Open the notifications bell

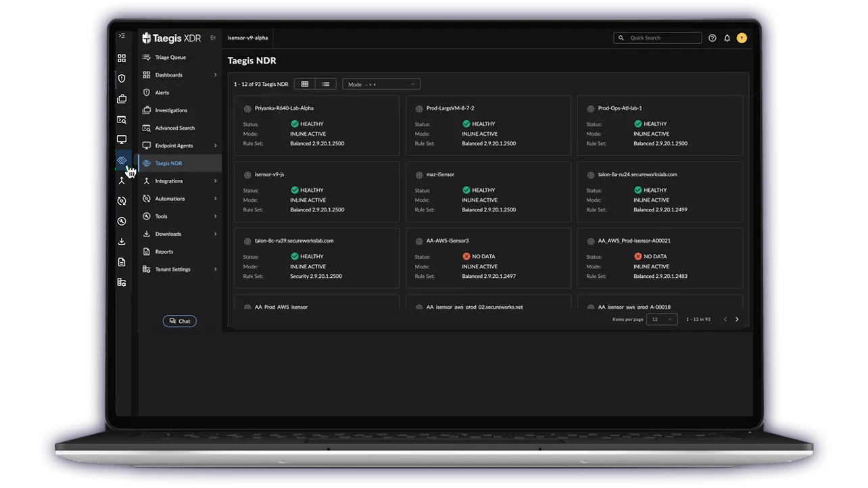pos(727,38)
